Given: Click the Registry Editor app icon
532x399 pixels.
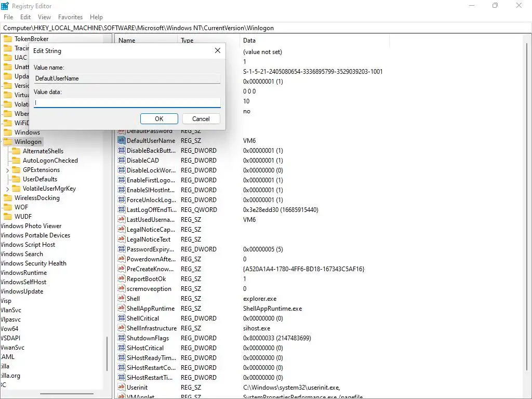Looking at the screenshot, I should coord(5,6).
